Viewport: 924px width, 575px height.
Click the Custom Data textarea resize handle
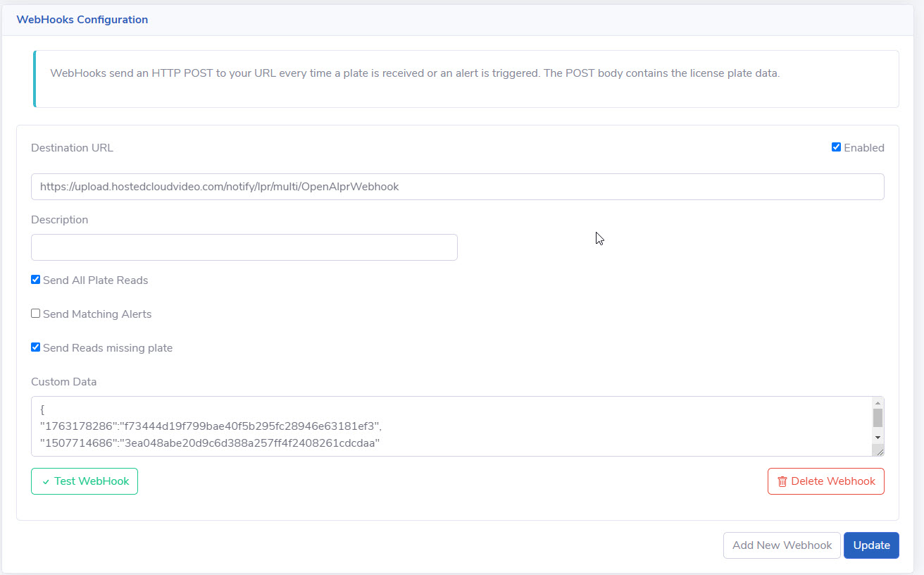click(879, 451)
